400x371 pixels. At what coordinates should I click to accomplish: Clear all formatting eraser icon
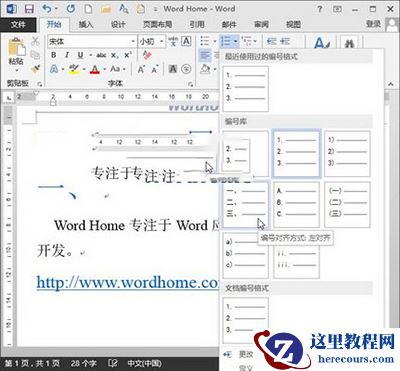click(147, 55)
